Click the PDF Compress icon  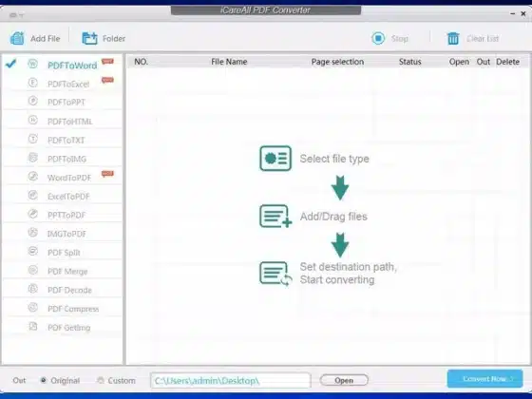tap(33, 307)
